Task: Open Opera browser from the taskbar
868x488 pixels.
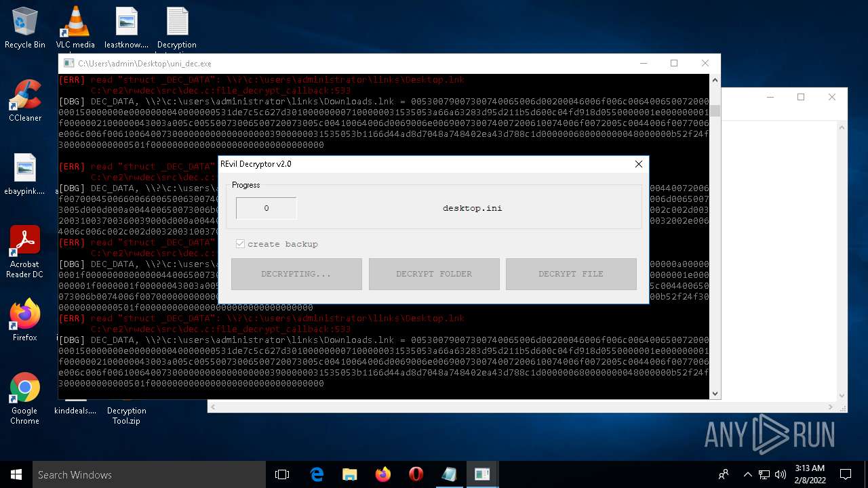Action: (x=416, y=474)
